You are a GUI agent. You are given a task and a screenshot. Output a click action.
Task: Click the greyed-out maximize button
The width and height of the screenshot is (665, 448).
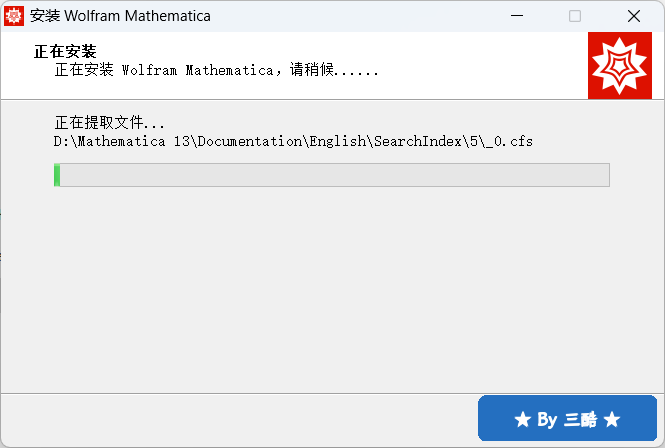pyautogui.click(x=575, y=16)
